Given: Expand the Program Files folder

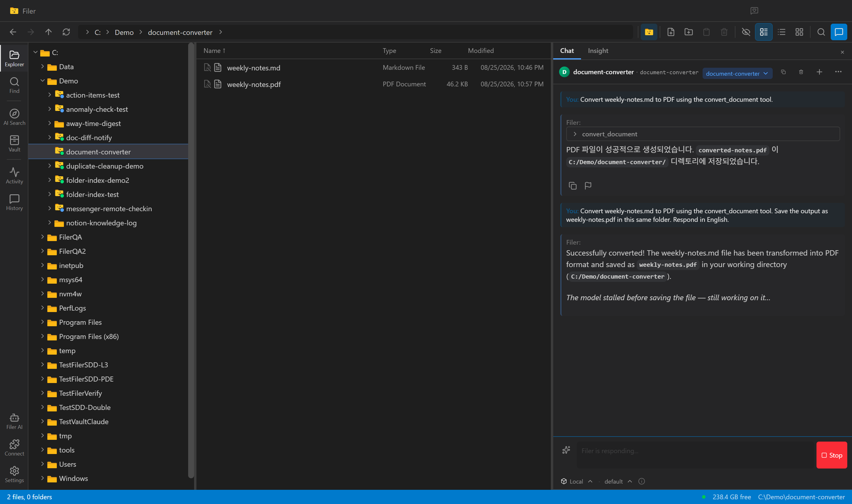Looking at the screenshot, I should (42, 322).
